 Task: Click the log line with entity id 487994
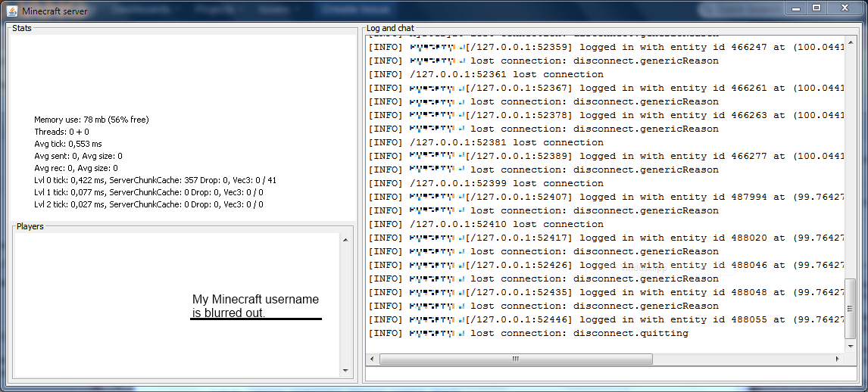pos(606,197)
